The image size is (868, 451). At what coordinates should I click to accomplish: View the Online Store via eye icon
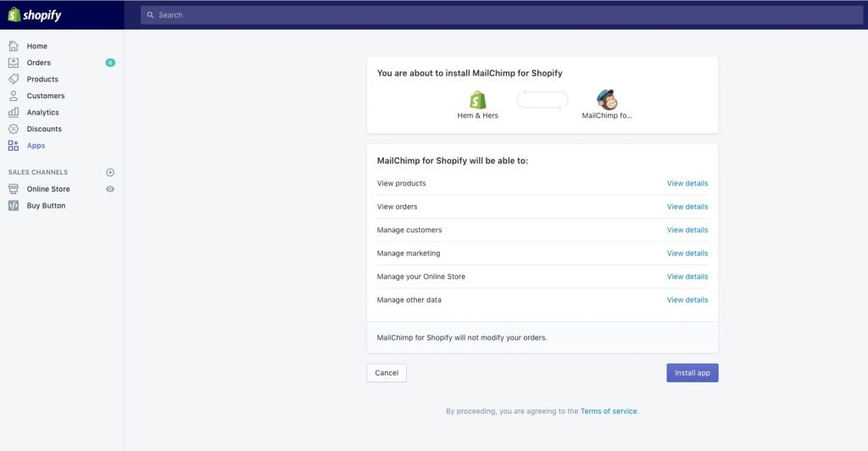tap(110, 189)
